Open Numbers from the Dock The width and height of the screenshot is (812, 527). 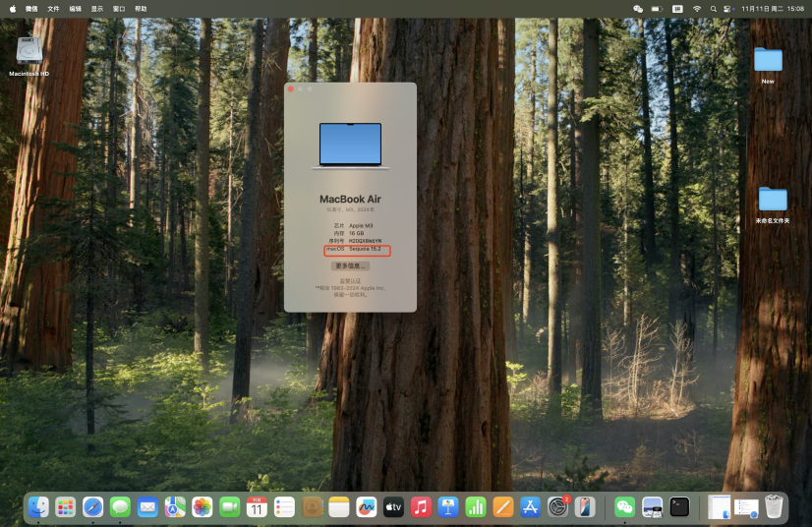coord(476,506)
